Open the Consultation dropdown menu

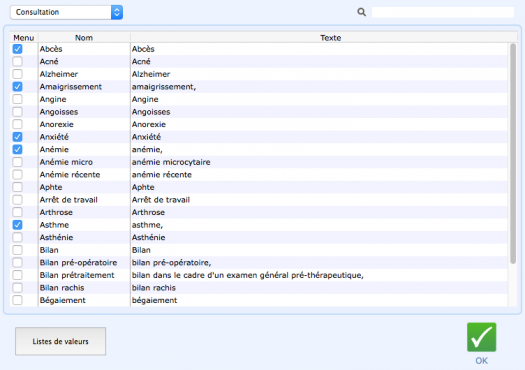[66, 12]
